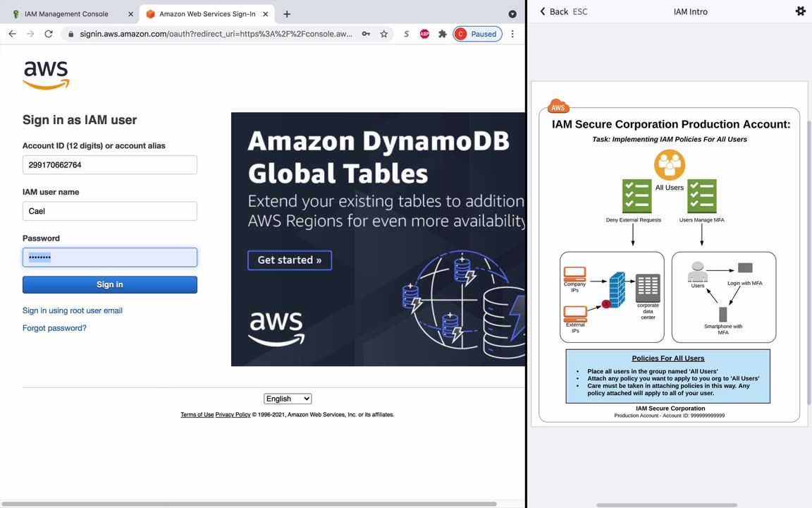Open the ABP Adblock extension

tap(424, 34)
